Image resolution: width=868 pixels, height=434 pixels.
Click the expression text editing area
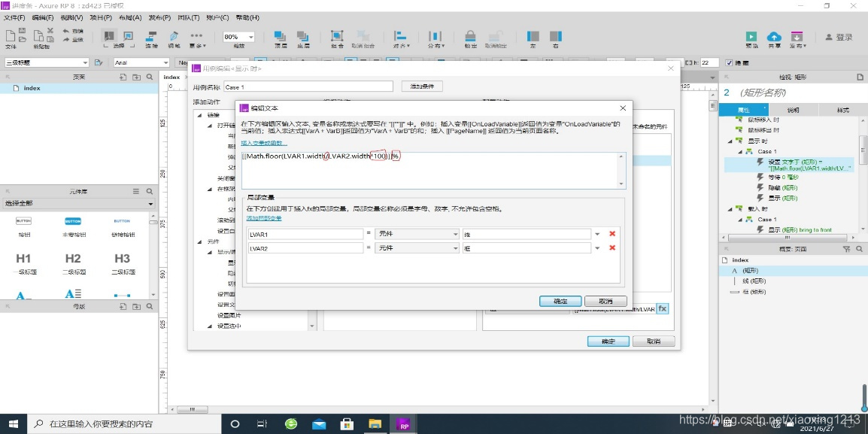429,171
